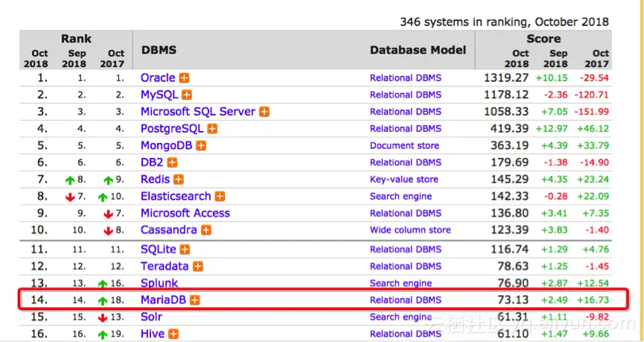Click the Wide column store link
Image resolution: width=644 pixels, height=342 pixels.
pos(410,229)
